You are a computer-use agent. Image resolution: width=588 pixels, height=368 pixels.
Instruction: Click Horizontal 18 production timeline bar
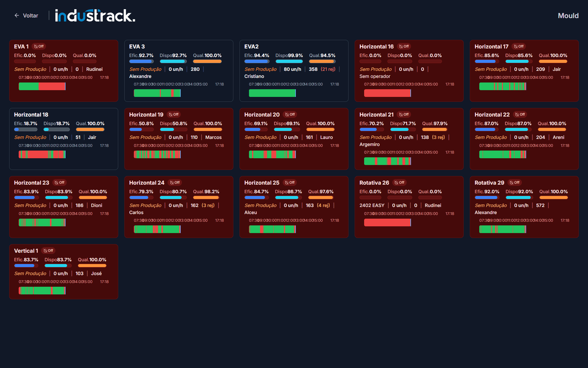point(42,155)
